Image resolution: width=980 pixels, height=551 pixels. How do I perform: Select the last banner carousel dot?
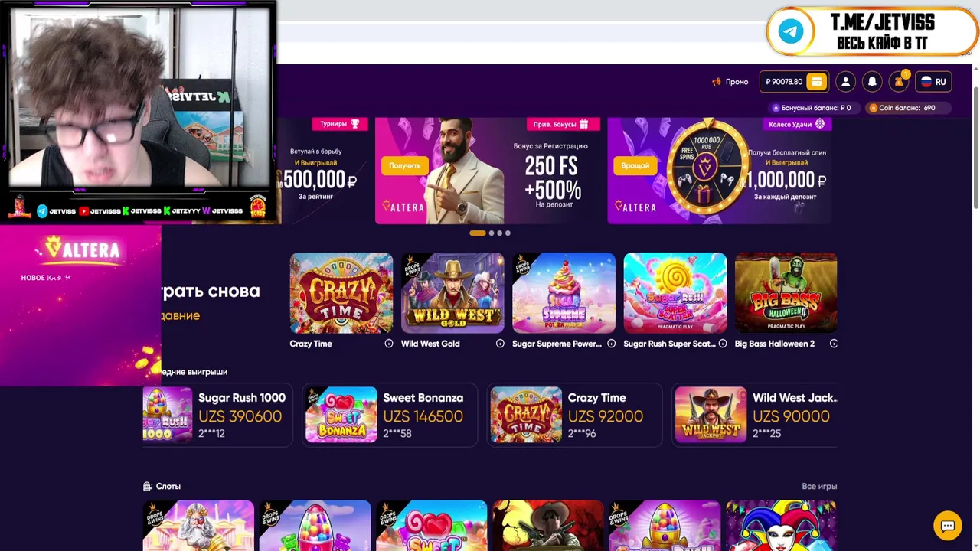point(508,233)
